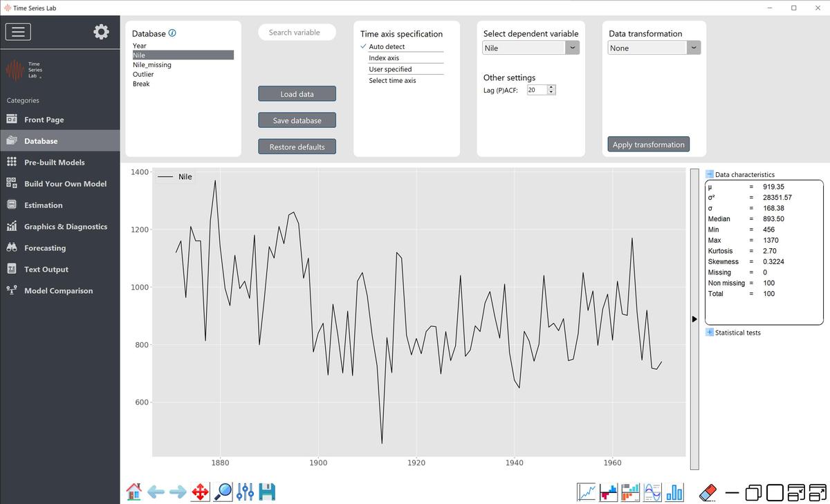Screen dimensions: 830x504
Task: Click the eraser icon to clear the plot
Action: click(x=708, y=492)
